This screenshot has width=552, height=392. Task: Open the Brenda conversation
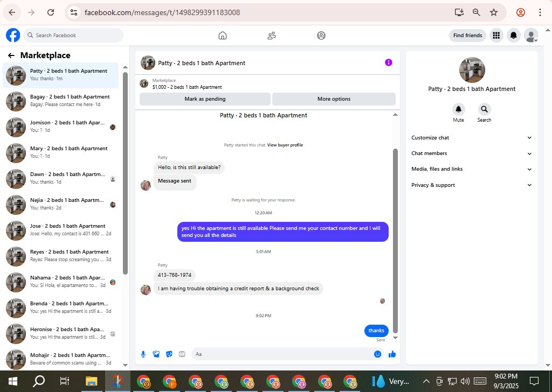61,307
